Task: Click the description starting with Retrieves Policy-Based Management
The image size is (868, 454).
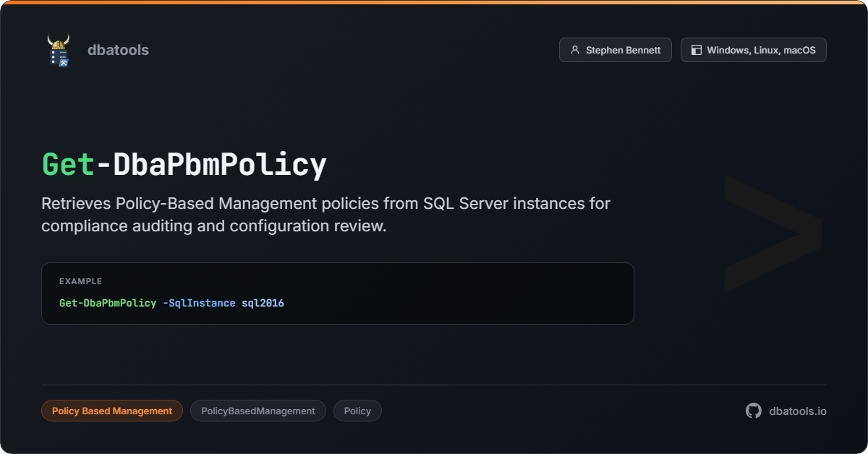Action: click(325, 214)
